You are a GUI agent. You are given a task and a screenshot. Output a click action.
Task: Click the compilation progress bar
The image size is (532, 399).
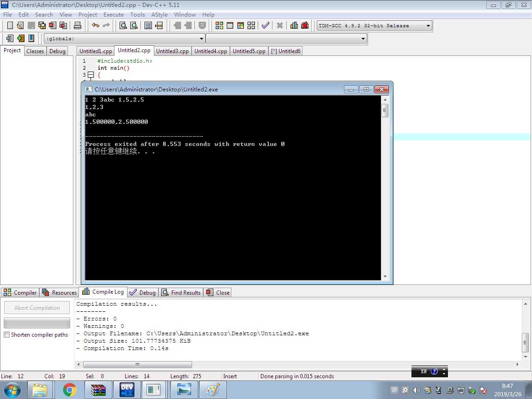37,322
